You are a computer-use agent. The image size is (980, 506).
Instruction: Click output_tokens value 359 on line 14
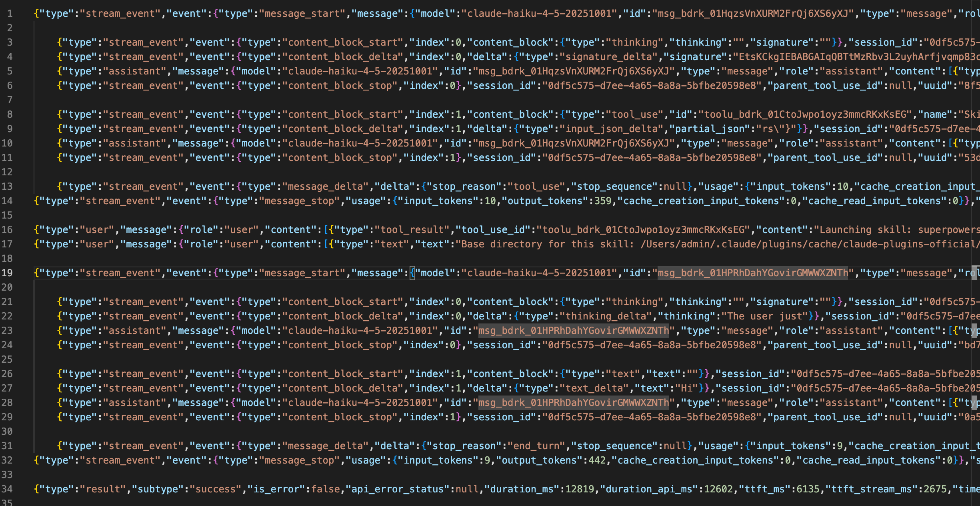tap(603, 201)
